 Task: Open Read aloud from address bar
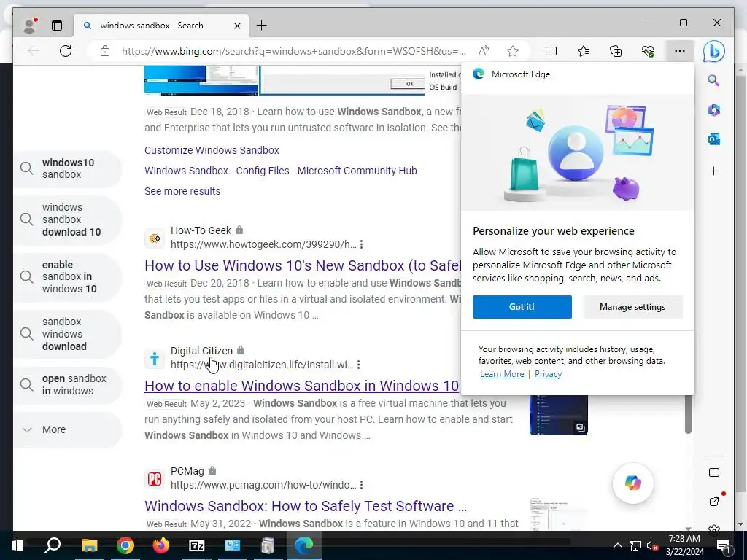tap(484, 51)
